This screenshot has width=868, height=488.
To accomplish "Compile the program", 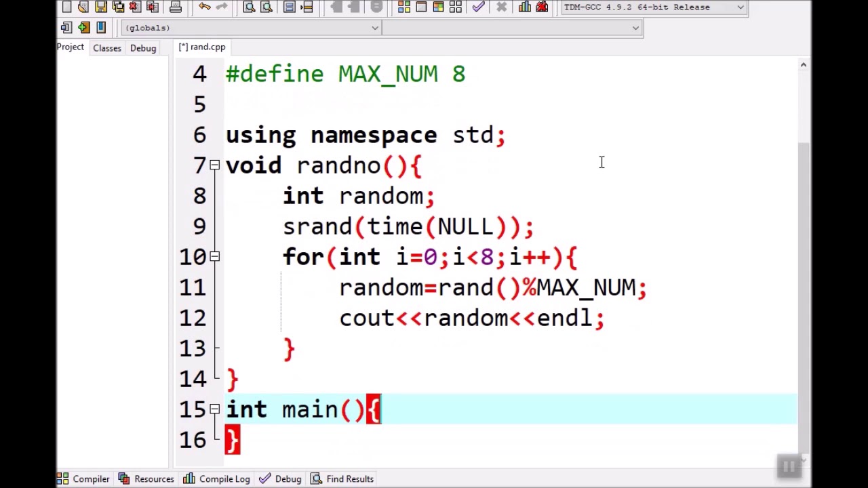I will click(x=404, y=7).
